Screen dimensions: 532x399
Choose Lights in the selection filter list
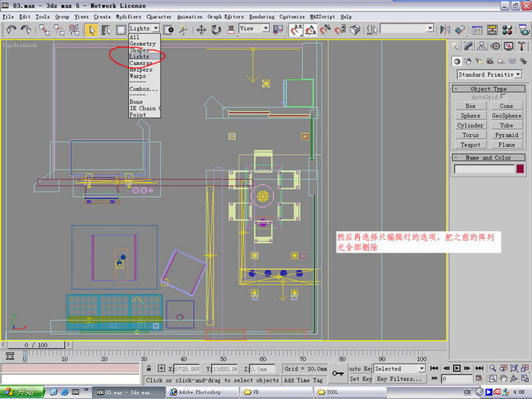(139, 56)
